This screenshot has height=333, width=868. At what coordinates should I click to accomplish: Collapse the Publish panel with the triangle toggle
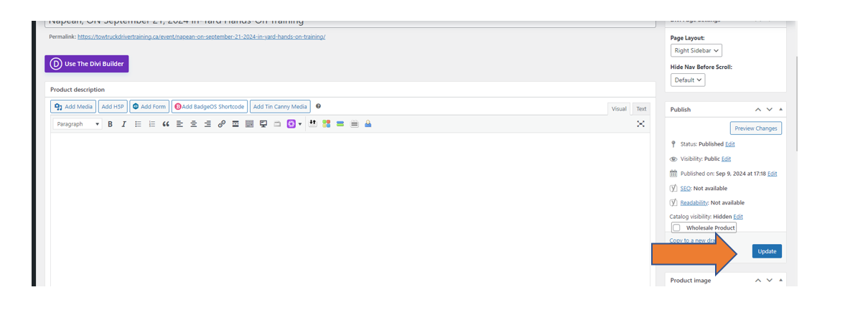pos(781,110)
